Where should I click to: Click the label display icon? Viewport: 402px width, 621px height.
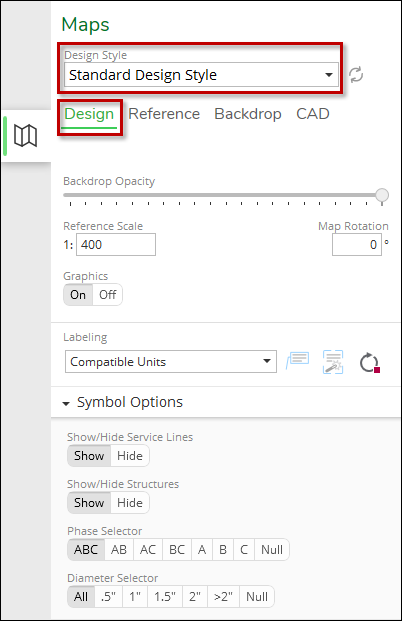tap(298, 361)
